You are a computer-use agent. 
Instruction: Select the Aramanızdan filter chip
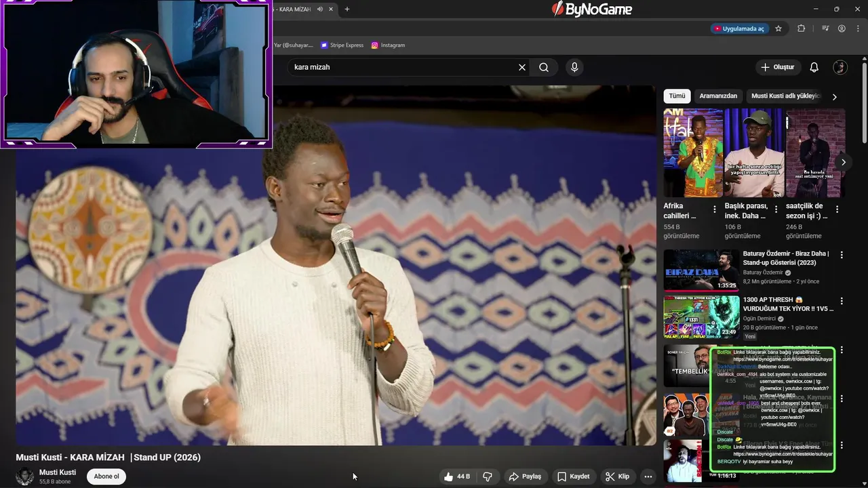click(x=718, y=96)
